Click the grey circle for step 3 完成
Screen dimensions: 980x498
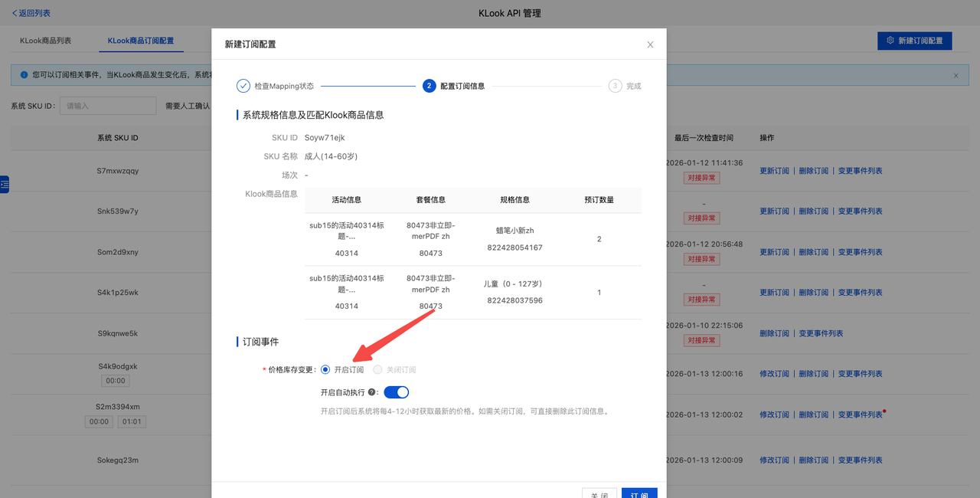tap(616, 86)
